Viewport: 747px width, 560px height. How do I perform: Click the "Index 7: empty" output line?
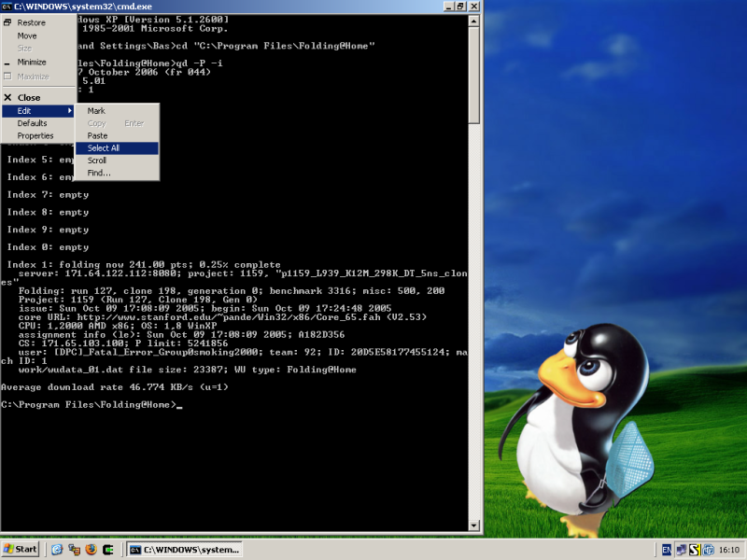click(48, 195)
